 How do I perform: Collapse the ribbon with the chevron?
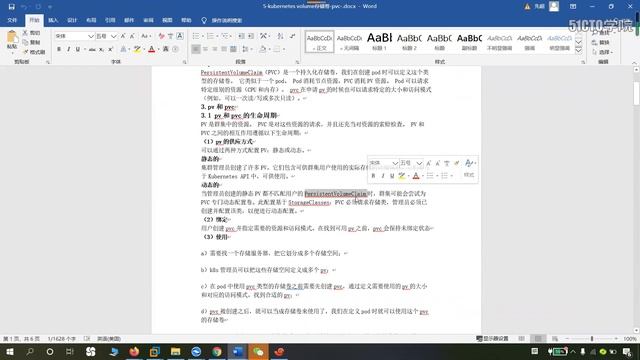634,62
